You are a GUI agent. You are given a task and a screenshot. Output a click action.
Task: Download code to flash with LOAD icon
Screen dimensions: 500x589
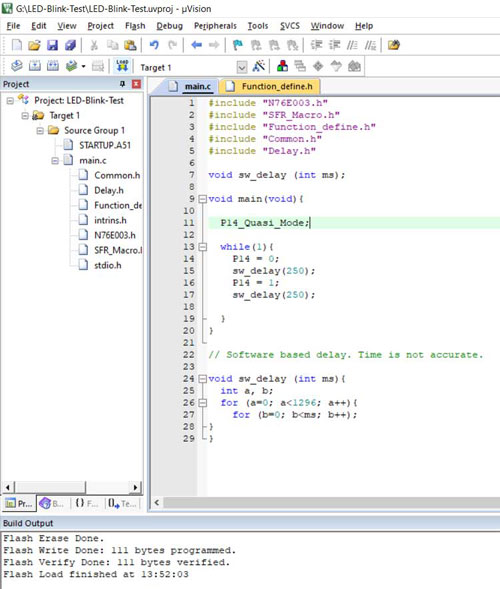click(122, 66)
